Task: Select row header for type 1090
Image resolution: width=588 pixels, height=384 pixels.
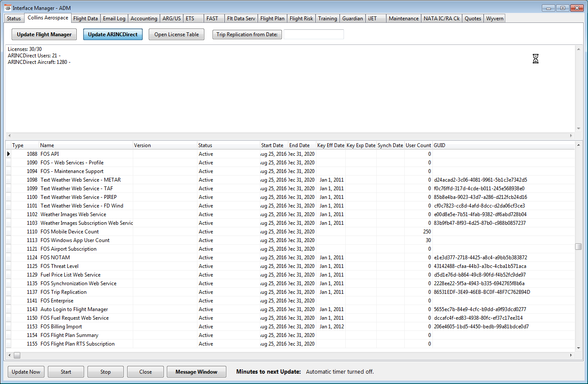Action: [x=8, y=163]
